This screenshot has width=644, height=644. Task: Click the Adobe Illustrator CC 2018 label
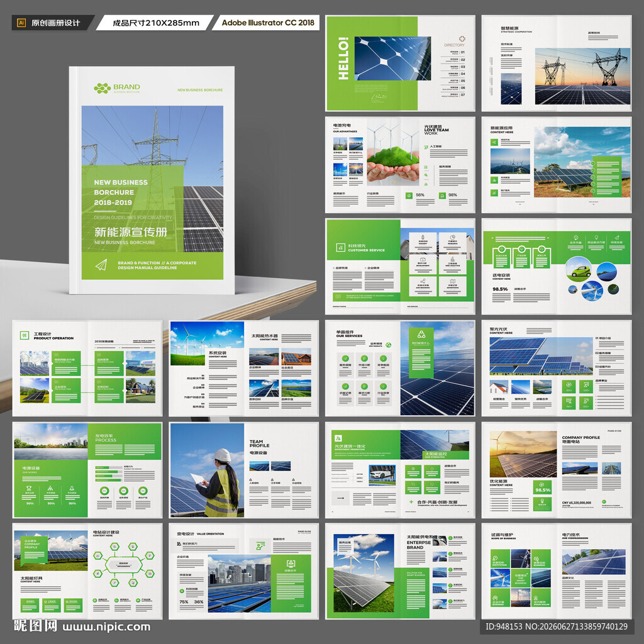pos(268,23)
